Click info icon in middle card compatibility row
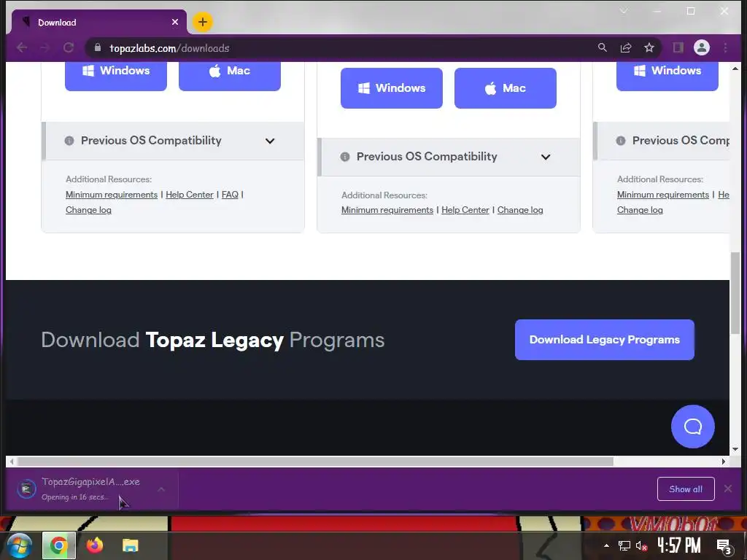 pos(345,157)
